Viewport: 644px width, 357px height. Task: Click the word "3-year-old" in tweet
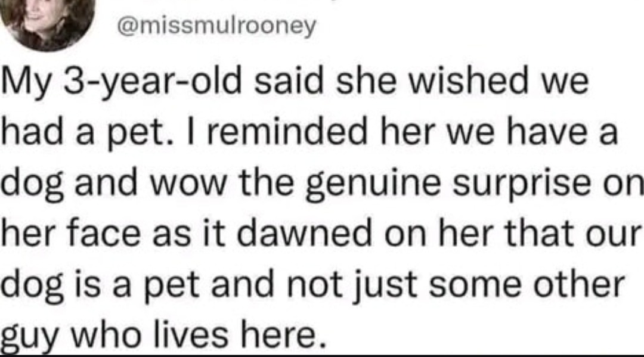(153, 82)
